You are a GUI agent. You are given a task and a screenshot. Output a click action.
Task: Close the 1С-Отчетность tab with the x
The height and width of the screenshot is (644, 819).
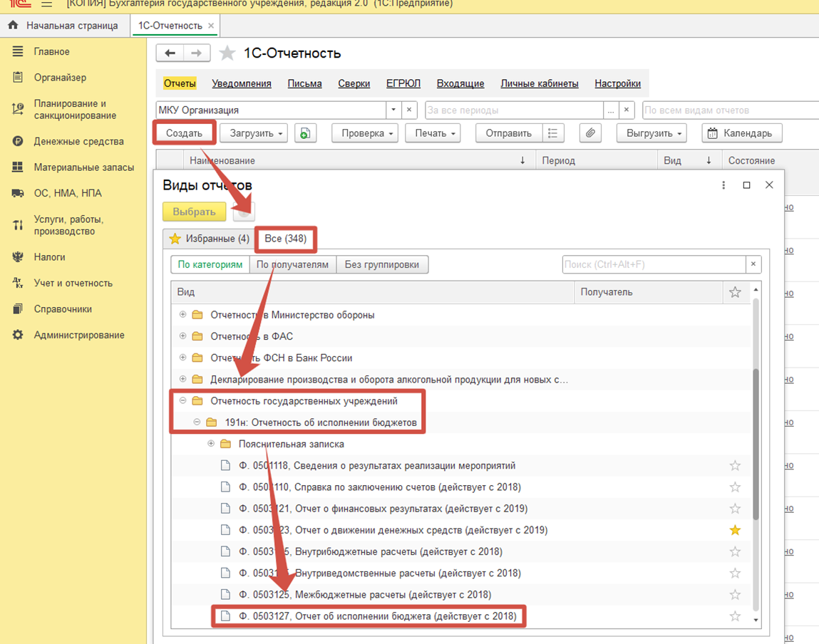211,26
